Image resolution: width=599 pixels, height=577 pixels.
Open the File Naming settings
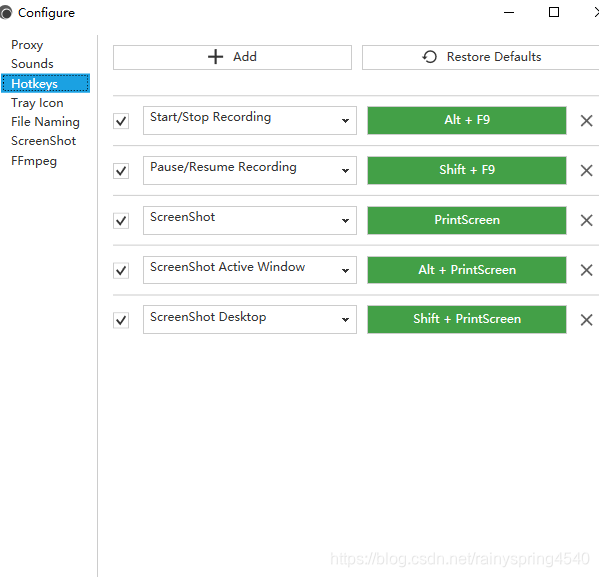[45, 122]
